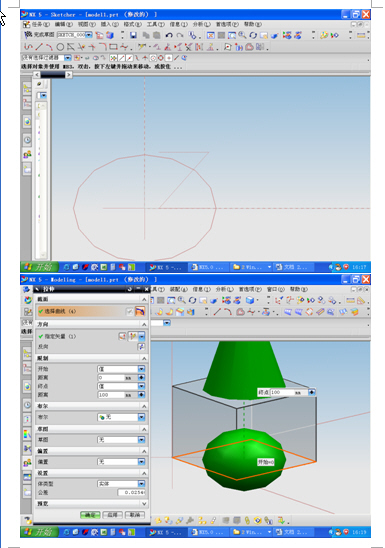
Task: Click NX 5 taskbar button on lower taskbar
Action: coord(166,532)
